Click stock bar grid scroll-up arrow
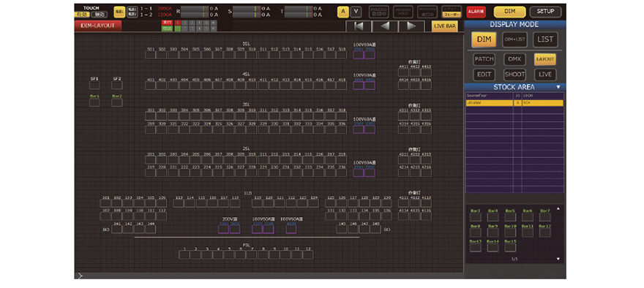Screen dimensions: 644x288 pos(558,208)
